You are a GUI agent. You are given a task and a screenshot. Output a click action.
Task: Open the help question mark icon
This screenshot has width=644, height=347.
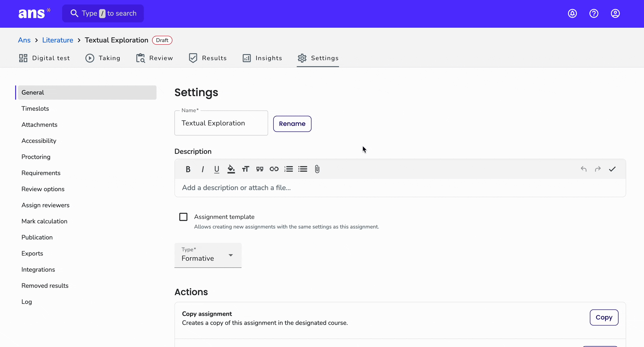[594, 13]
